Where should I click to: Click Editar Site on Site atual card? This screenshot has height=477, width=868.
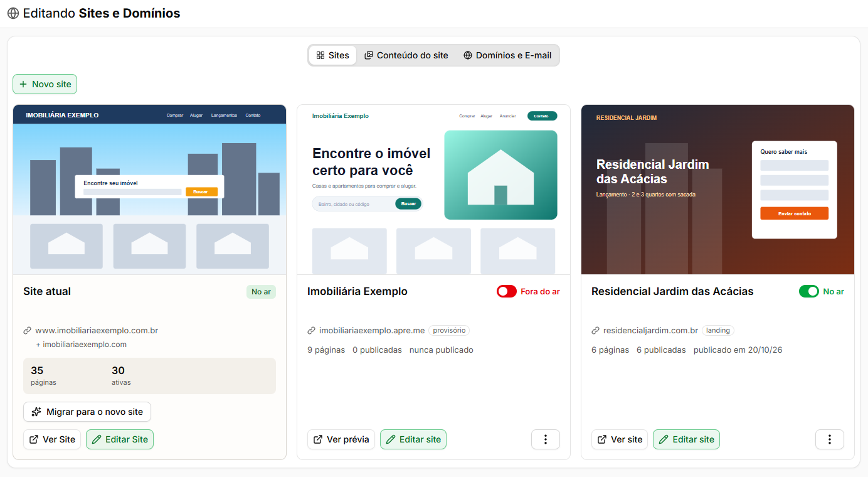[120, 439]
